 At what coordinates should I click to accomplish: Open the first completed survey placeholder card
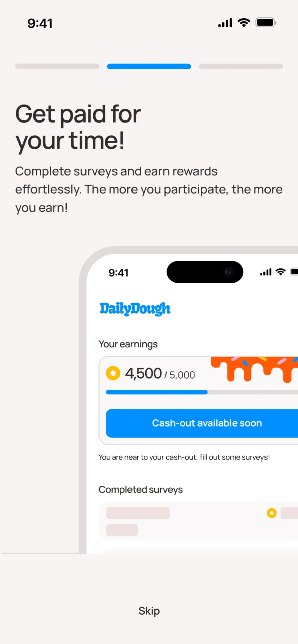coord(198,521)
